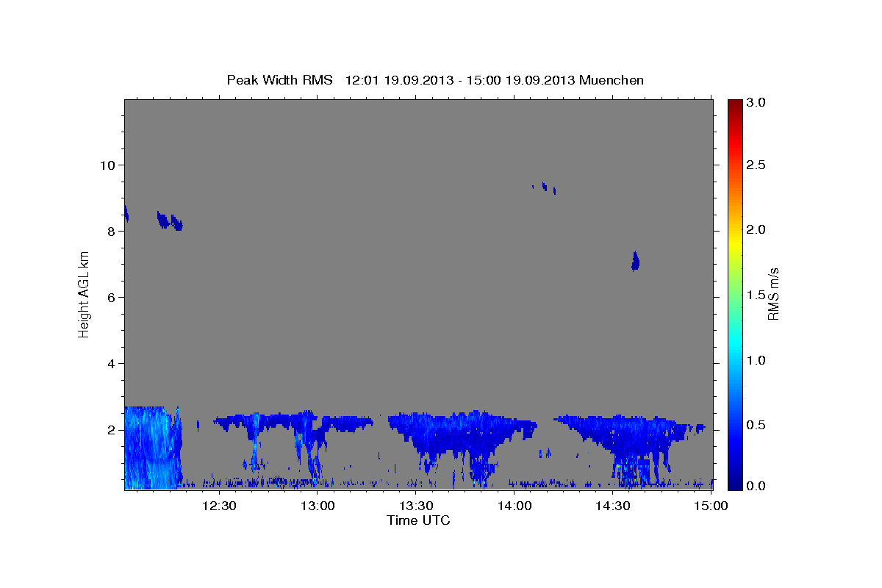
Task: Click the 12:30 time tick label
Action: coord(219,506)
